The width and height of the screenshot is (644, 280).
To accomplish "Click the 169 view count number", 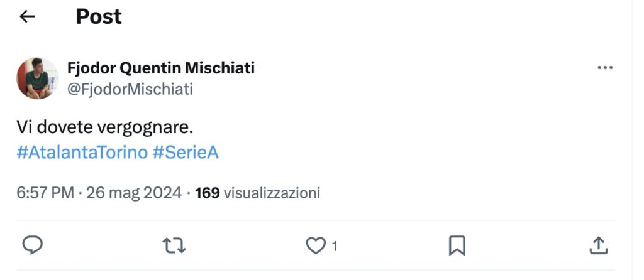I will [207, 193].
